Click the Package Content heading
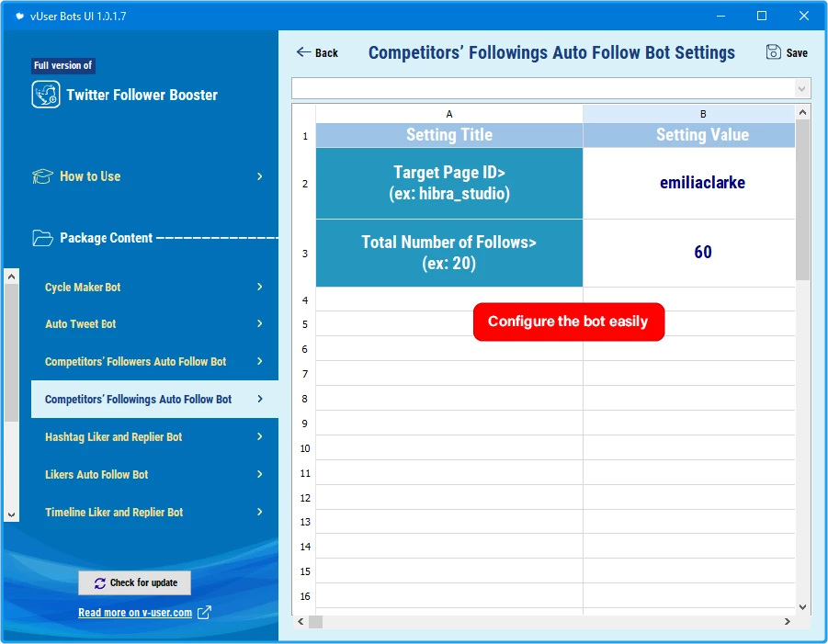 106,238
